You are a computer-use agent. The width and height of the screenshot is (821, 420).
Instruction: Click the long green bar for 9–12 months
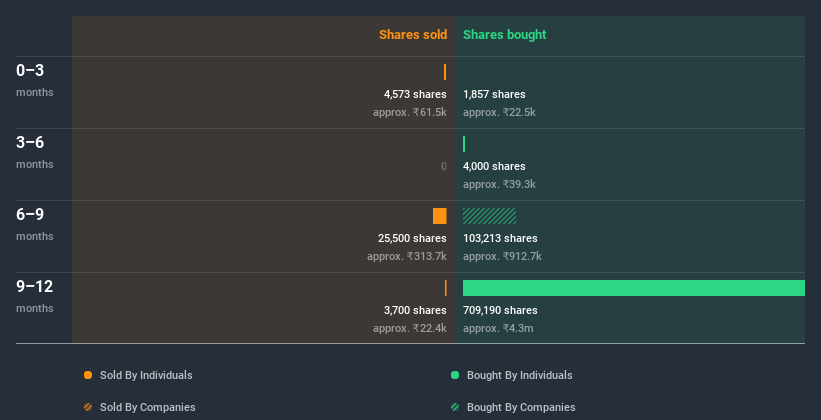point(634,288)
